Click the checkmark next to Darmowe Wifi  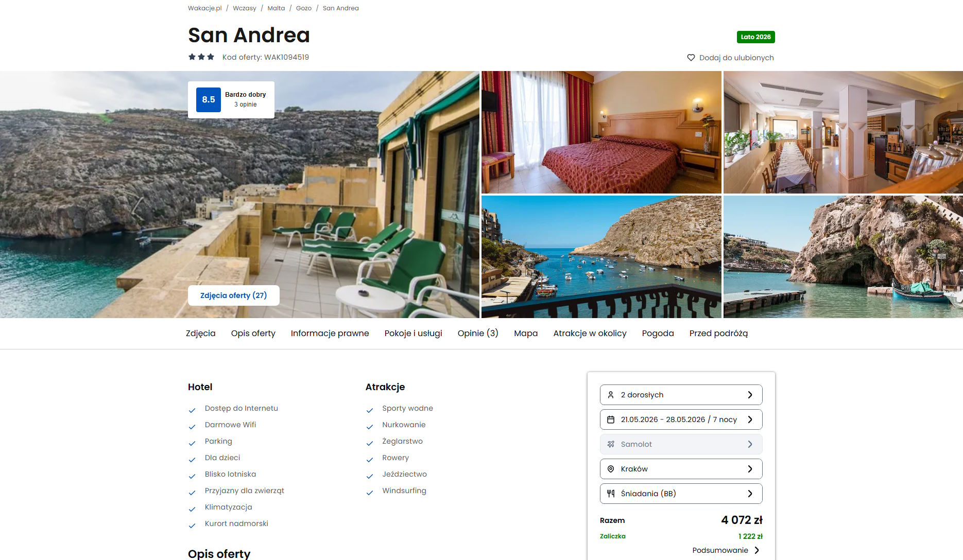pos(192,427)
